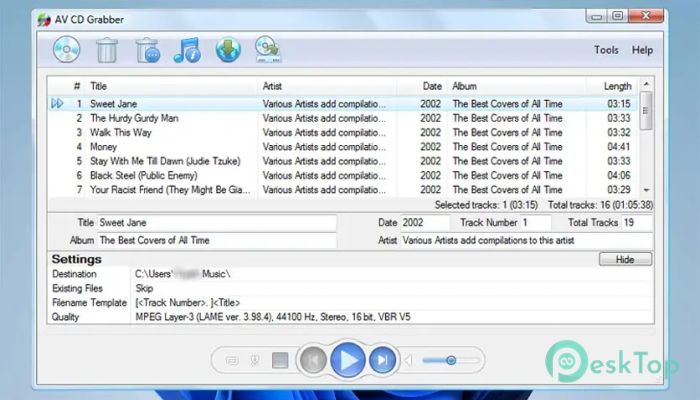Select track Black Steel (Public Enemy)

coord(342,175)
